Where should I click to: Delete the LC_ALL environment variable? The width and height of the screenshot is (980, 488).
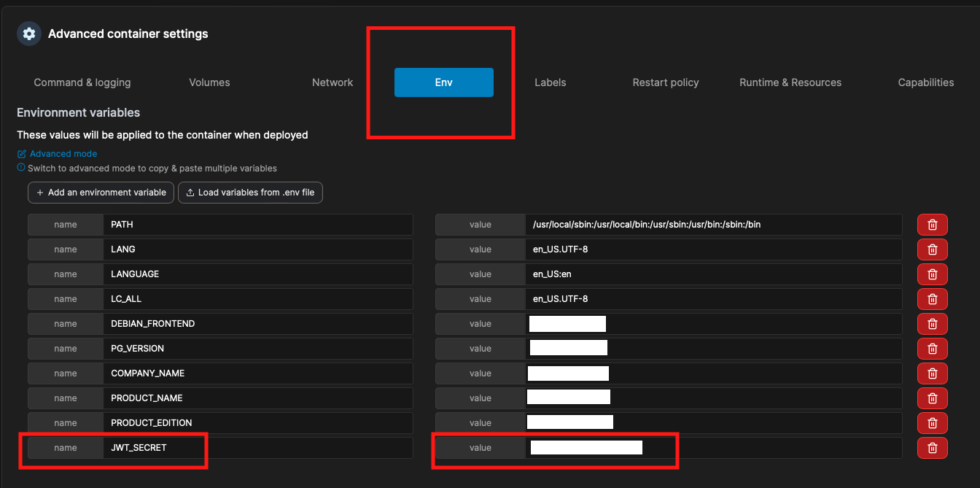932,299
